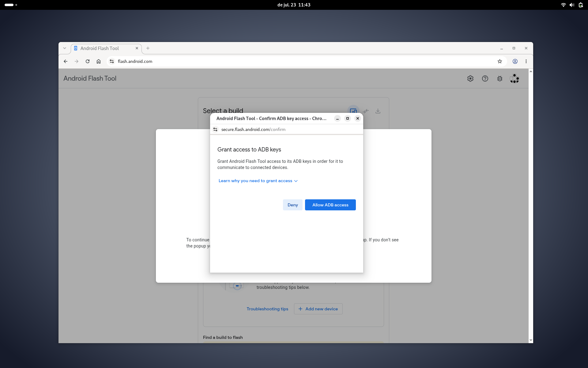Image resolution: width=588 pixels, height=368 pixels.
Task: Open the help question mark icon
Action: click(x=485, y=79)
